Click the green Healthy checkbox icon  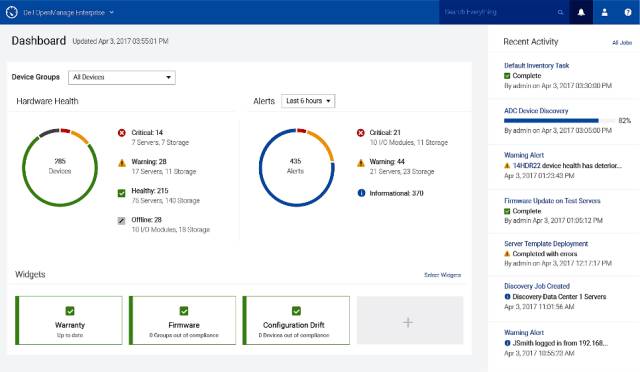[x=122, y=193]
